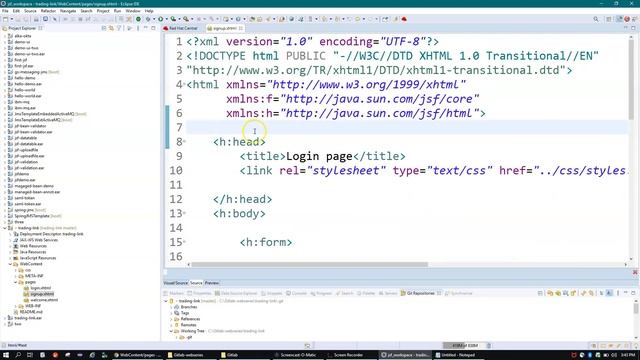
Task: Switch to the Preview editor tab
Action: (211, 283)
